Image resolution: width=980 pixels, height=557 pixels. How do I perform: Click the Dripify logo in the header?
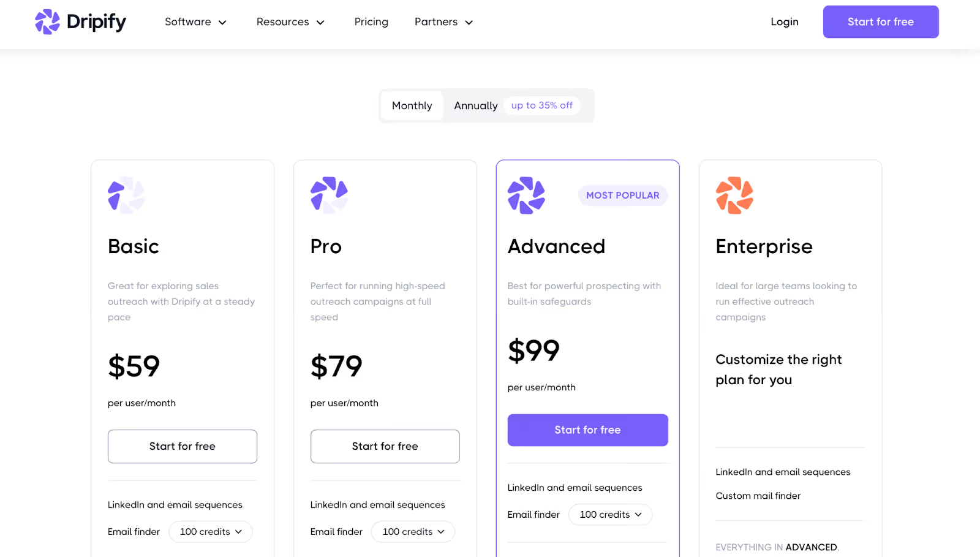[80, 21]
